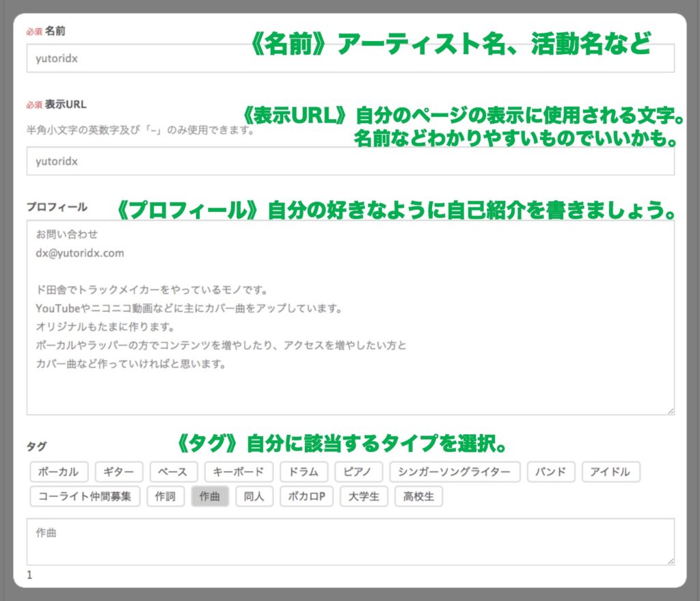Select the 大学生 tag button
700x601 pixels.
[x=364, y=496]
